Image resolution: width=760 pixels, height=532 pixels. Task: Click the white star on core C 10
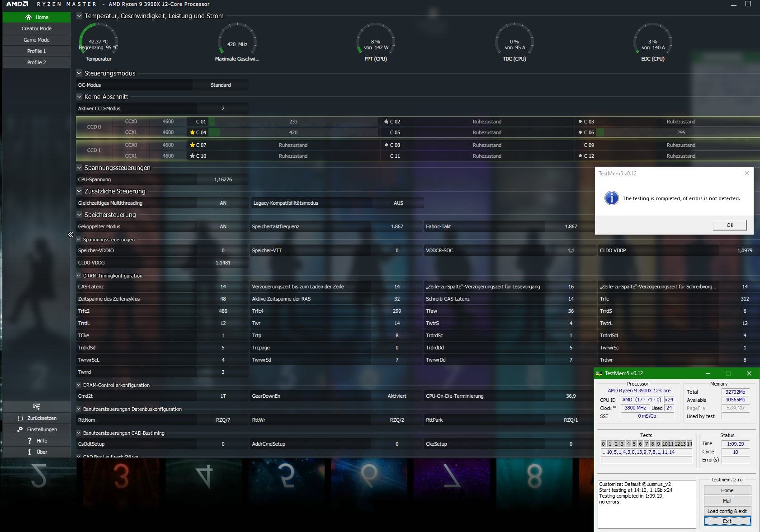click(192, 156)
